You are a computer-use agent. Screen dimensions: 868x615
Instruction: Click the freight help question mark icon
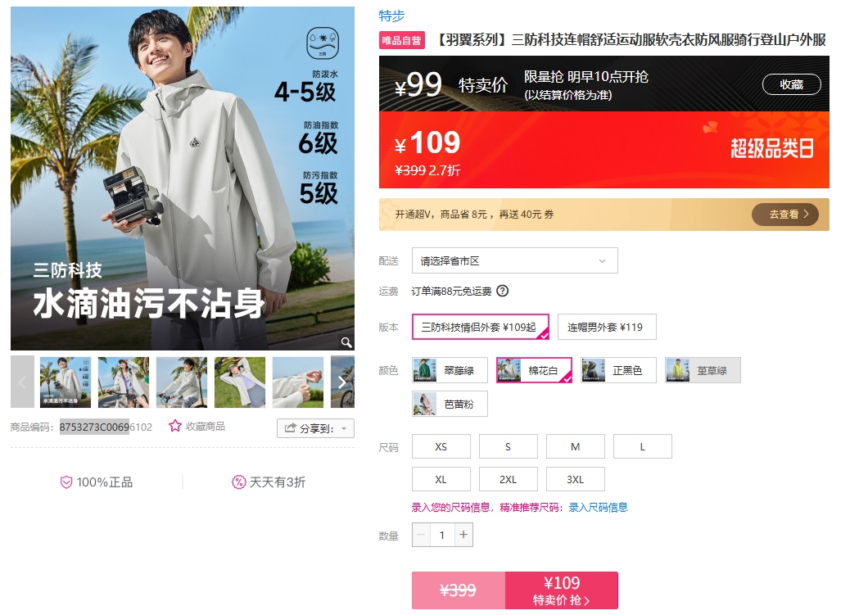502,291
